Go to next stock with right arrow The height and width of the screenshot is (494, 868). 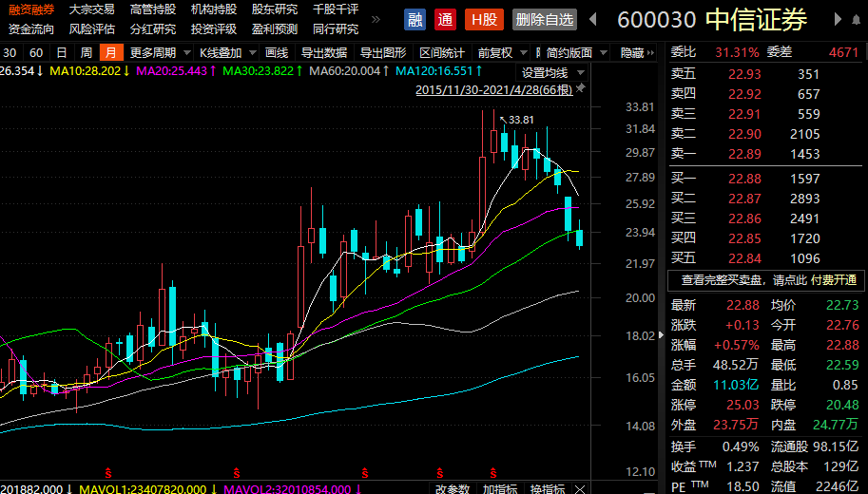click(838, 19)
